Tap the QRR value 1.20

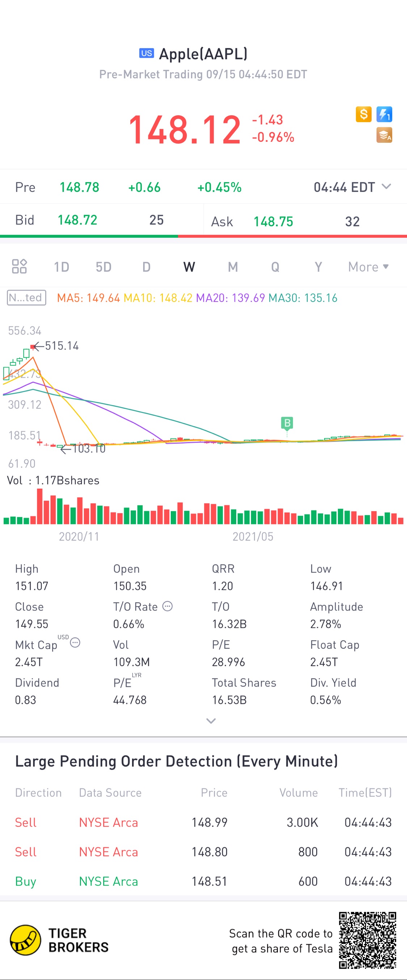(x=222, y=586)
